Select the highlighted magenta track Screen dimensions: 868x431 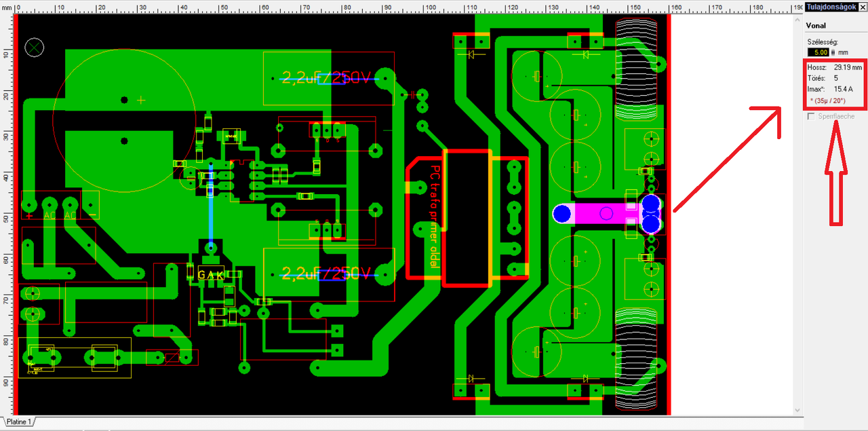[601, 214]
